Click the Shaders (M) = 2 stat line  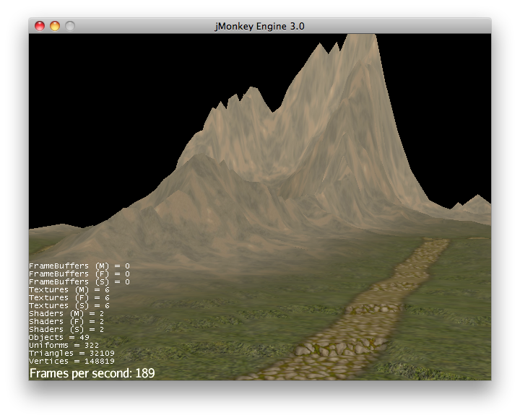click(66, 314)
